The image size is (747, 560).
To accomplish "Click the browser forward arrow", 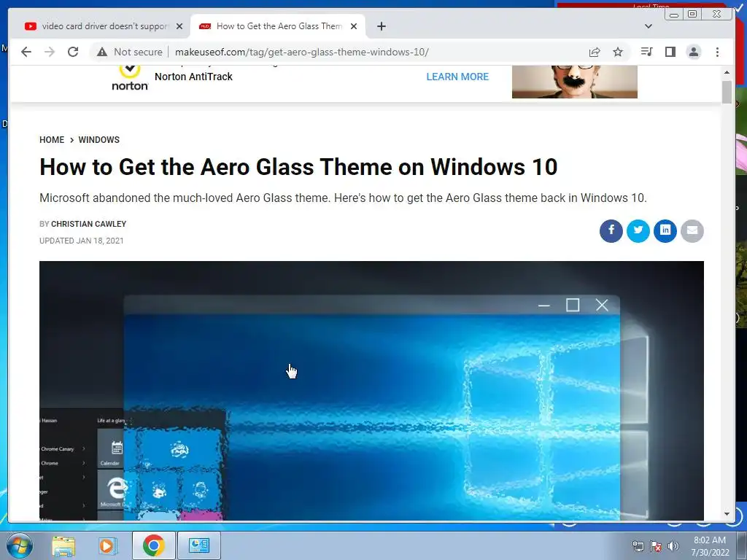I will click(x=50, y=52).
